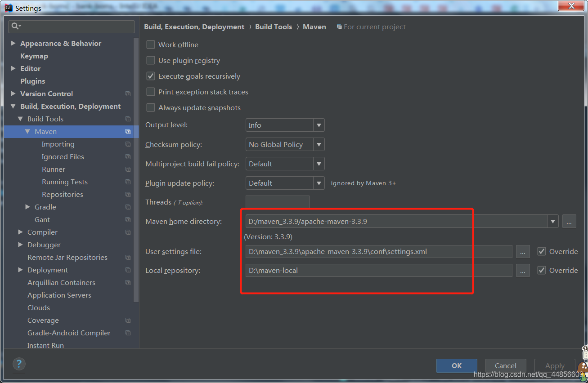Click the settings tree vertical scrollbar

click(136, 171)
